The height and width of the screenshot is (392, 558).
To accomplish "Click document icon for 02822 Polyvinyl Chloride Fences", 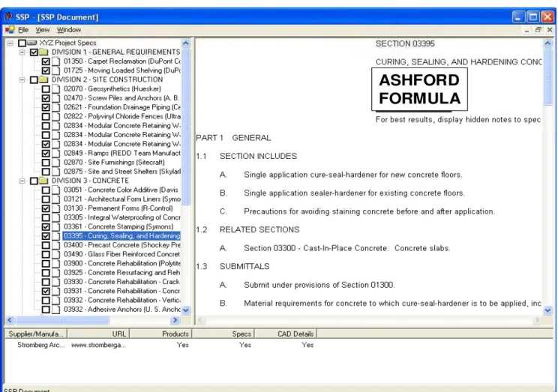I will coord(55,117).
